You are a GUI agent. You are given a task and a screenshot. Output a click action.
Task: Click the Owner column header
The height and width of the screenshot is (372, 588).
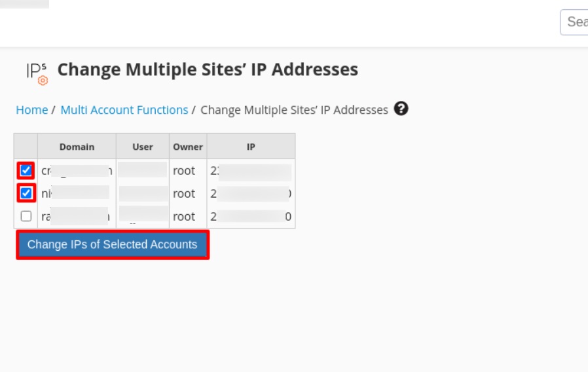[188, 147]
